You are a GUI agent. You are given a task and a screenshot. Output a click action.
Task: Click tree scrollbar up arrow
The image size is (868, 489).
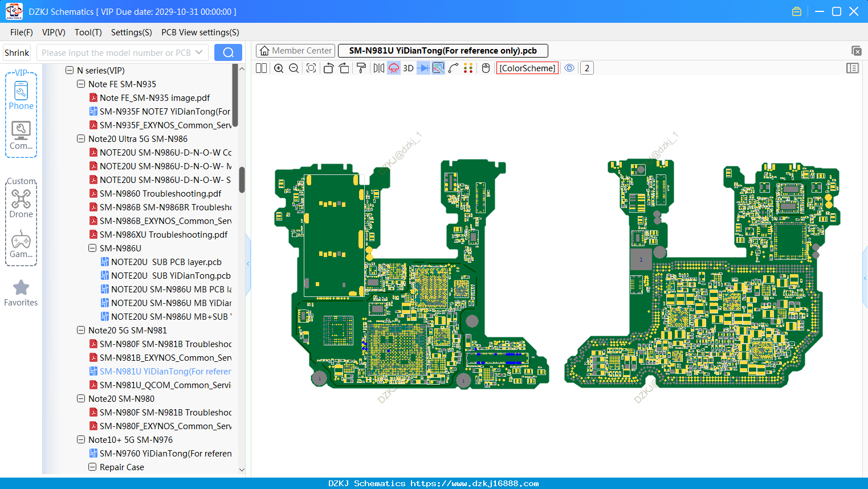click(x=242, y=68)
